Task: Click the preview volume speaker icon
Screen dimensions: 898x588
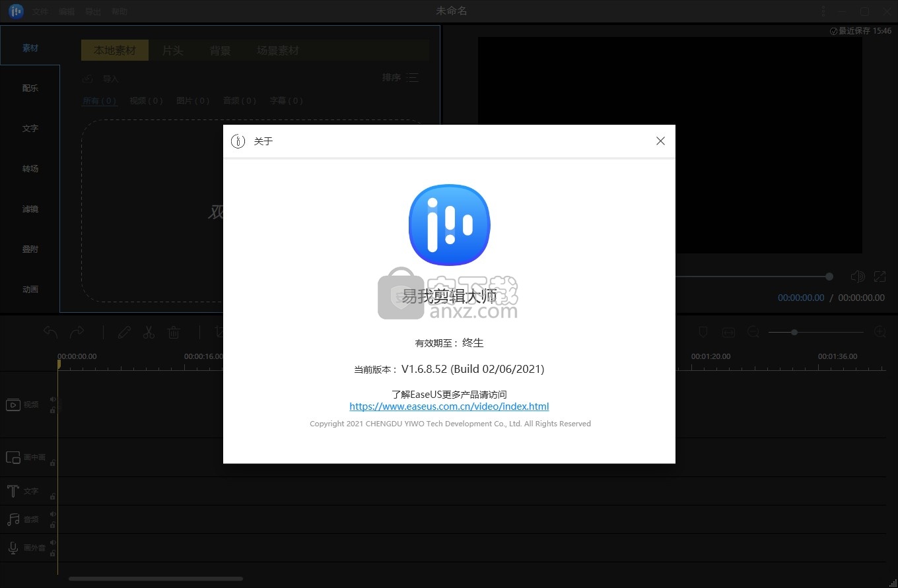Action: (x=858, y=277)
